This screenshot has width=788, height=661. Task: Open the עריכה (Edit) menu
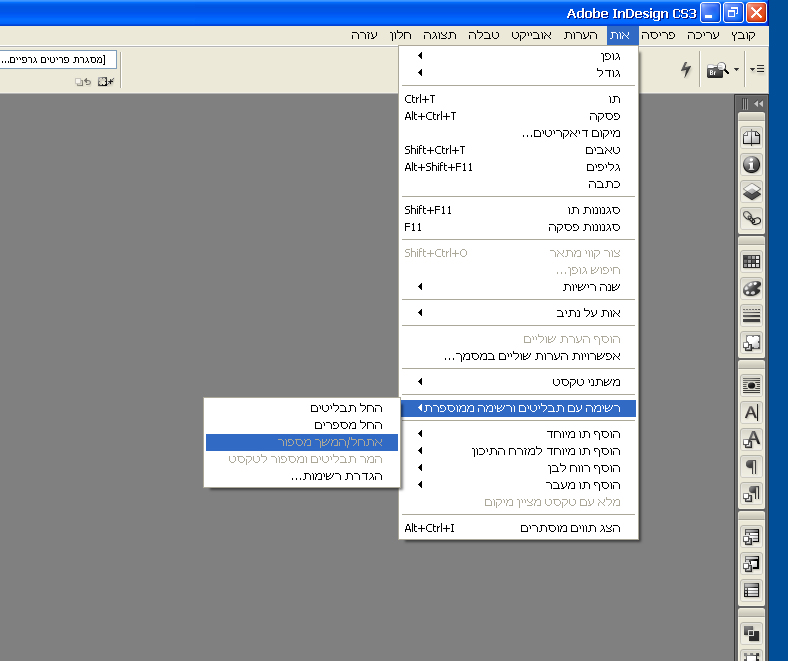click(x=703, y=35)
